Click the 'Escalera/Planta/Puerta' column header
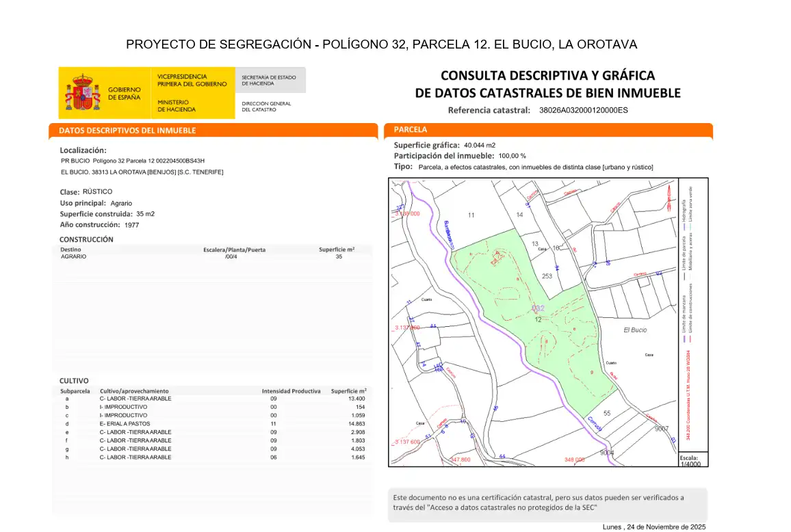Viewport: 791px width, 532px height. point(234,250)
